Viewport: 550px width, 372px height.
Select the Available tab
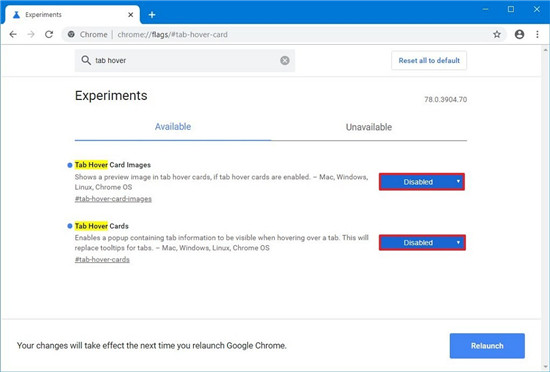pos(173,127)
